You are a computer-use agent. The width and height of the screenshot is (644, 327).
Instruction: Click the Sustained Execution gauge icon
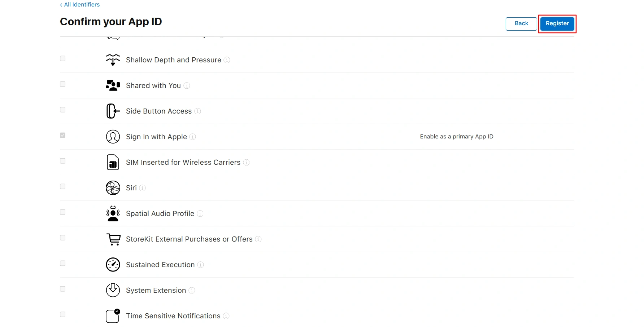(113, 265)
